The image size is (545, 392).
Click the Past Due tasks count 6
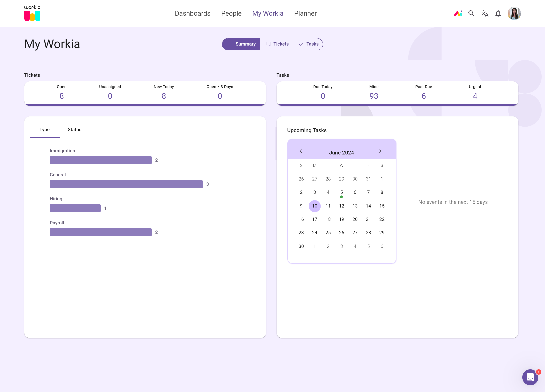[x=424, y=96]
